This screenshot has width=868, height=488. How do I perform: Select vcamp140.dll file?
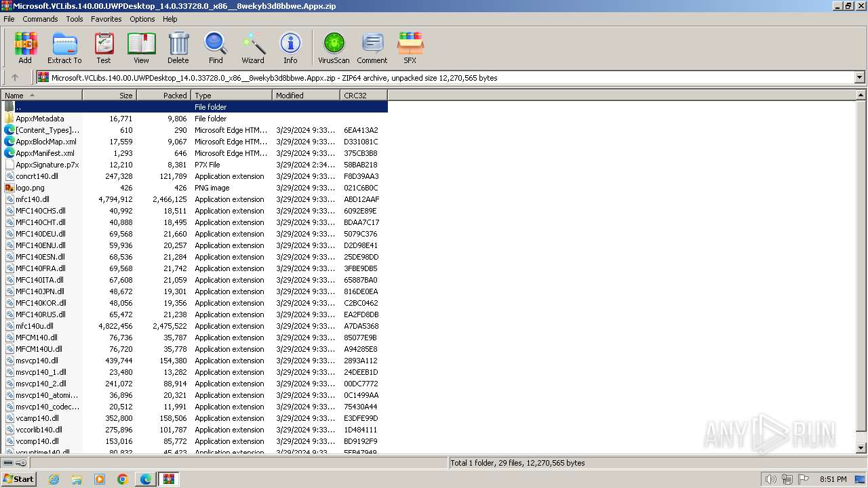[195, 418]
